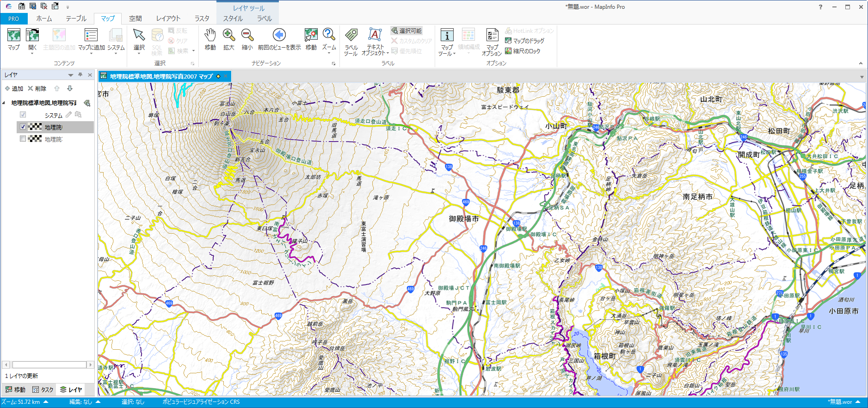Switch to the 空間 ribbon tab
Viewport: 868px width, 408px height.
coord(135,19)
